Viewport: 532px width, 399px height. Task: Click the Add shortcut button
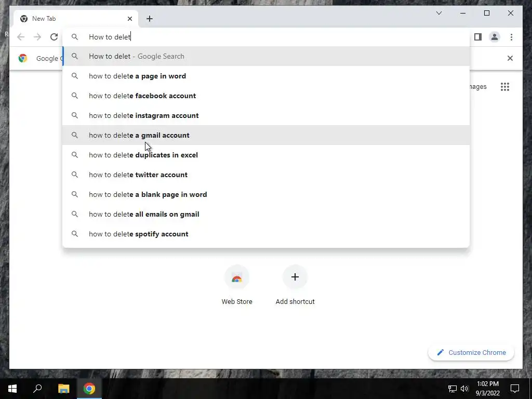[x=295, y=286]
